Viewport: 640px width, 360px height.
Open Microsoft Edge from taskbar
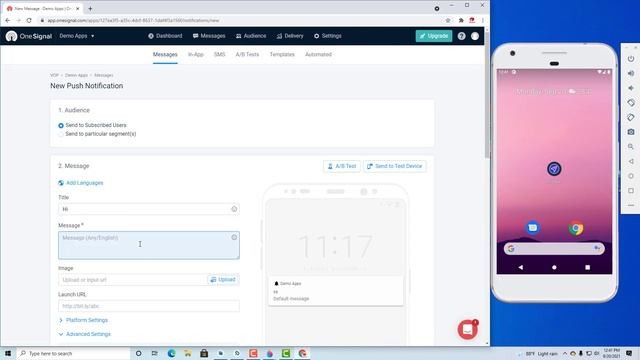point(171,353)
